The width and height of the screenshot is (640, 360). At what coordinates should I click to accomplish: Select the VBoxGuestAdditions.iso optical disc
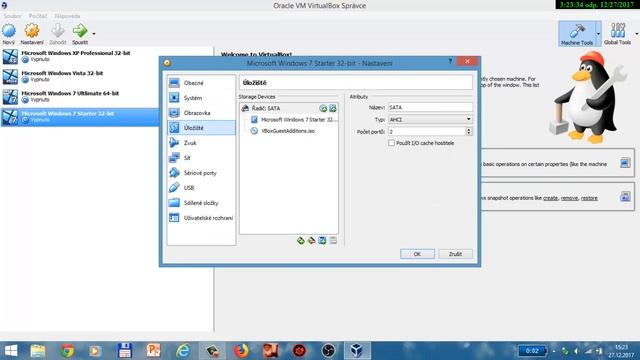tap(283, 131)
